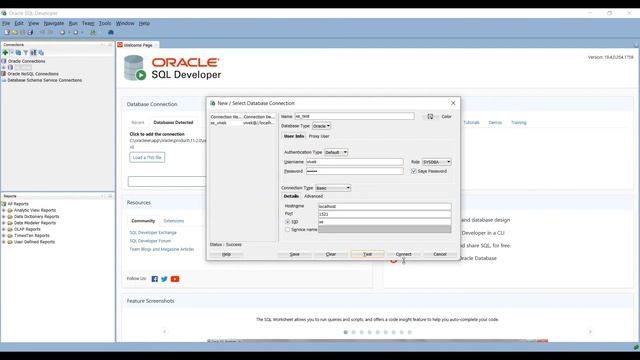This screenshot has height=360, width=640.
Task: Open the Connection Type dropdown
Action: (333, 188)
